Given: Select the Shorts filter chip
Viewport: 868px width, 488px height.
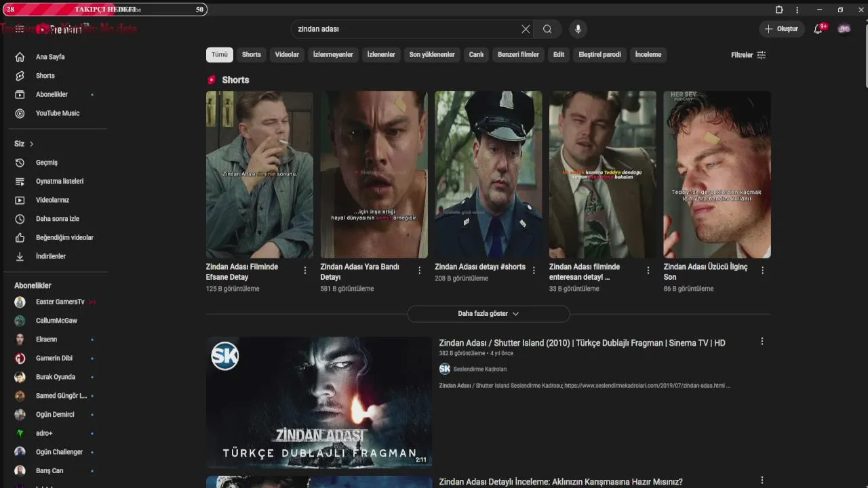Looking at the screenshot, I should tap(252, 55).
